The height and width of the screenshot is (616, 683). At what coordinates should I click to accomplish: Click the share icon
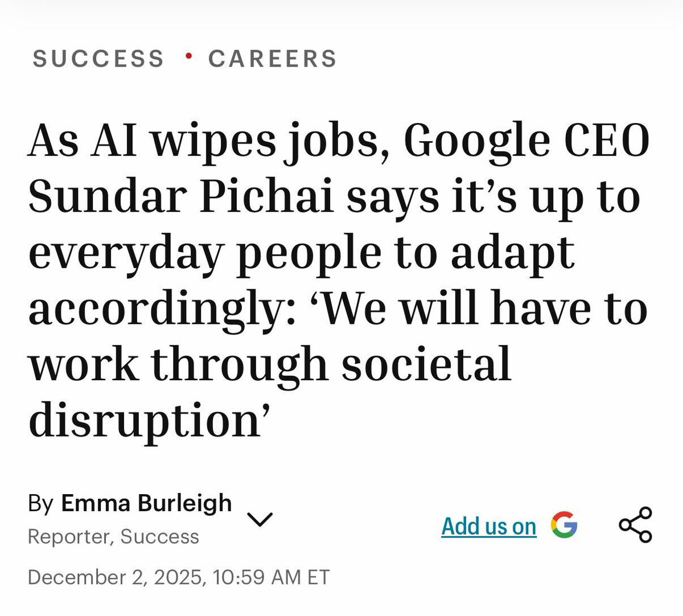(635, 524)
